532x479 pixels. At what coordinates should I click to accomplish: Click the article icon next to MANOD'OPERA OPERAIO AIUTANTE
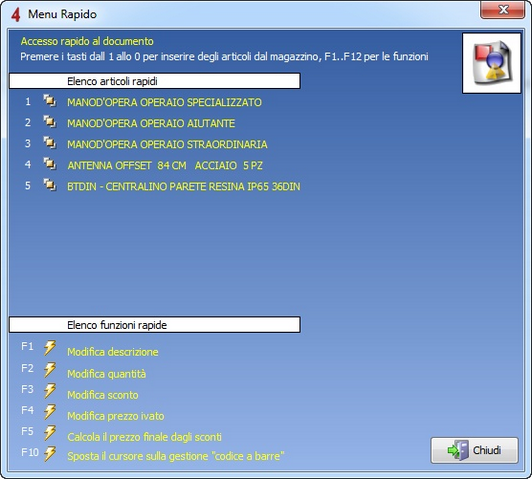50,121
